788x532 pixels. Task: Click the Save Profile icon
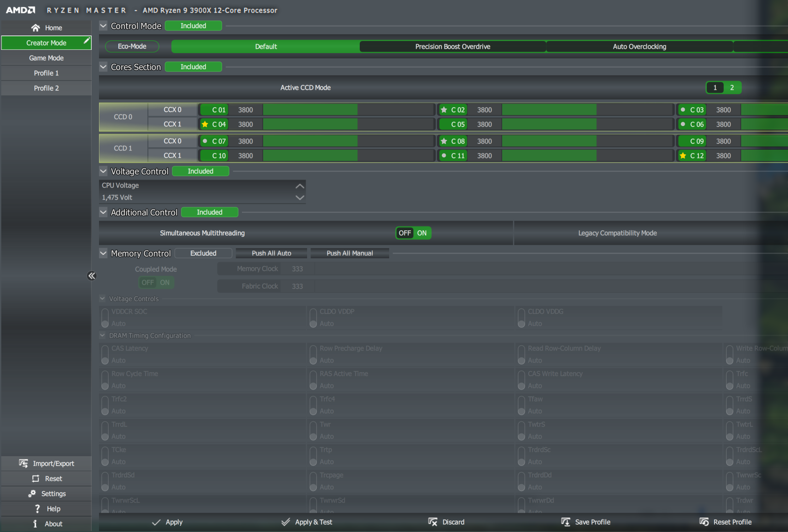(x=565, y=522)
